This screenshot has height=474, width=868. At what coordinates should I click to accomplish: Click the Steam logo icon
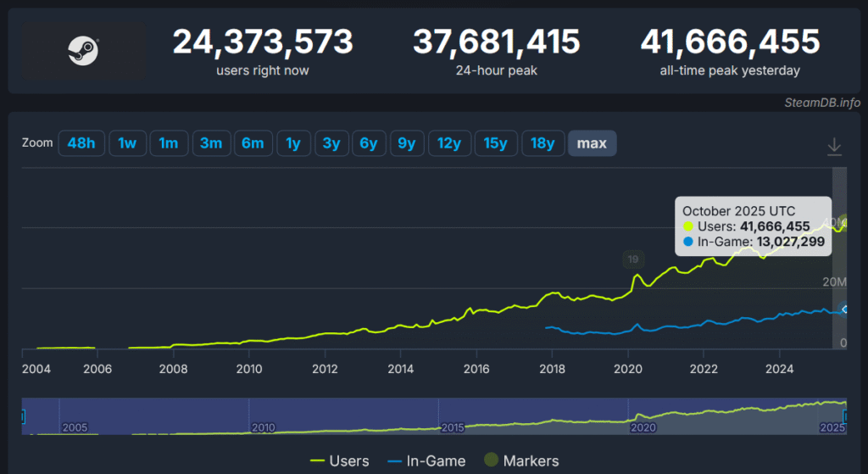pyautogui.click(x=83, y=52)
